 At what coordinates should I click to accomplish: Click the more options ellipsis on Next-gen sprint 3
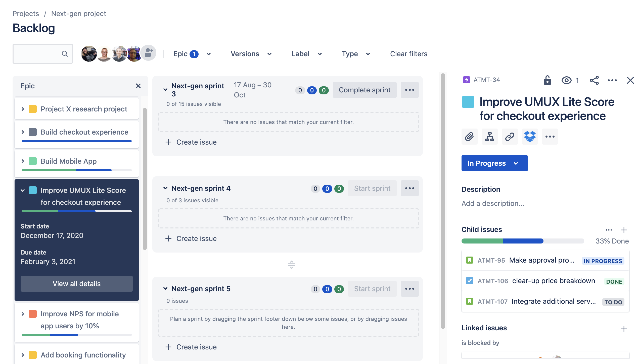[409, 90]
